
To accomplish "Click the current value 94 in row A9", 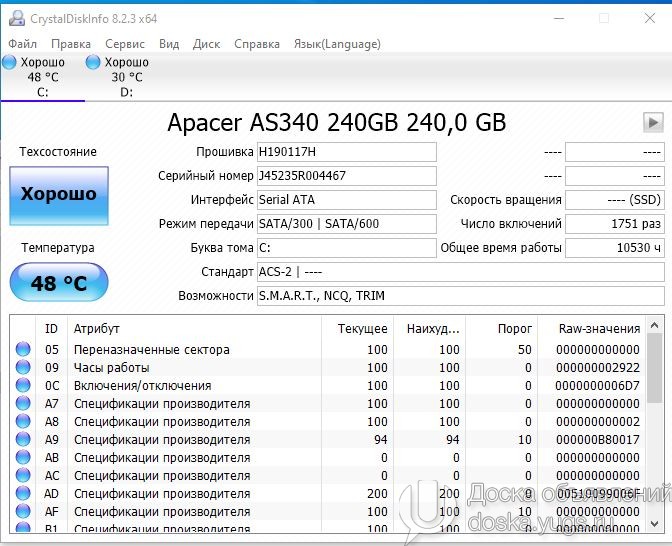I will click(381, 440).
